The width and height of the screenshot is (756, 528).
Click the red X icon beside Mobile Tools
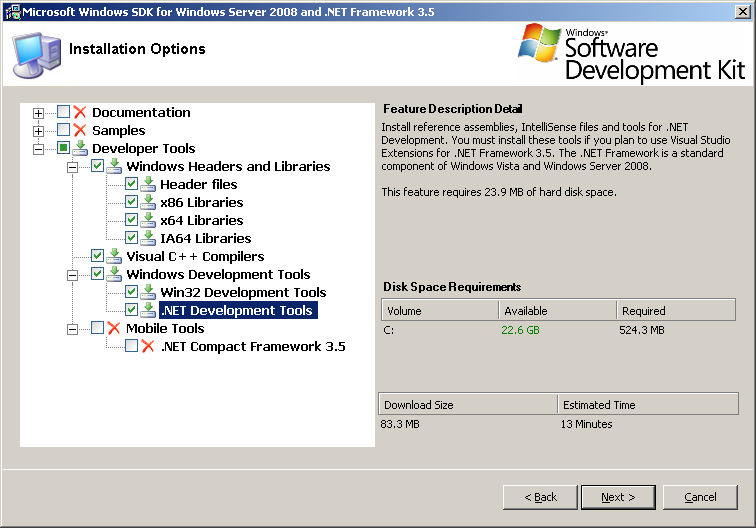point(114,328)
